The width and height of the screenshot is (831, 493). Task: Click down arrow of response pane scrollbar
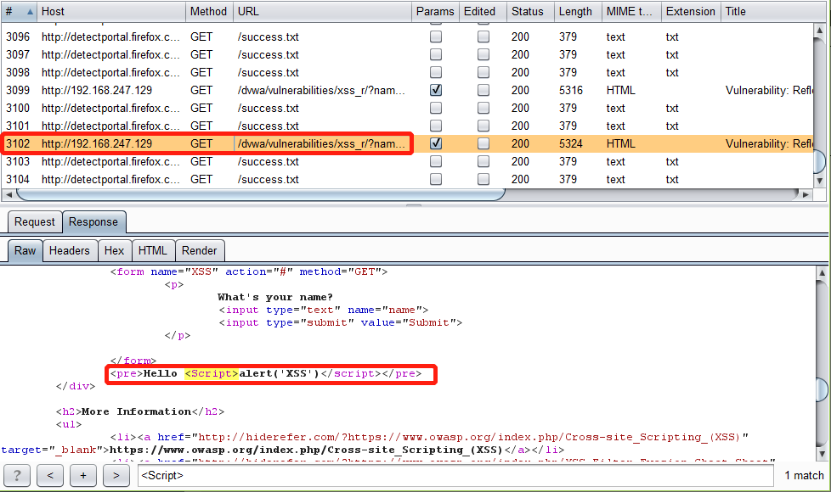(x=821, y=454)
